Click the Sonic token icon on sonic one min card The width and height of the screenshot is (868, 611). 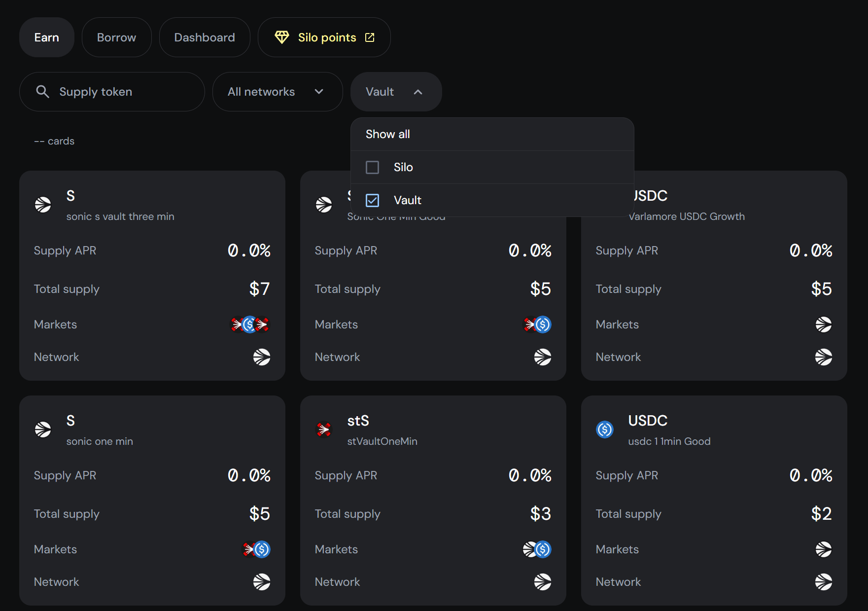pyautogui.click(x=43, y=430)
